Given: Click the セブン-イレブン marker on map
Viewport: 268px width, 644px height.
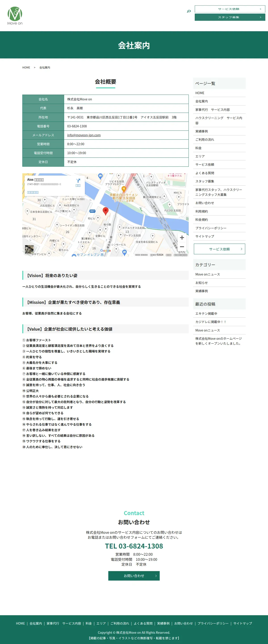Looking at the screenshot, I should tap(74, 255).
